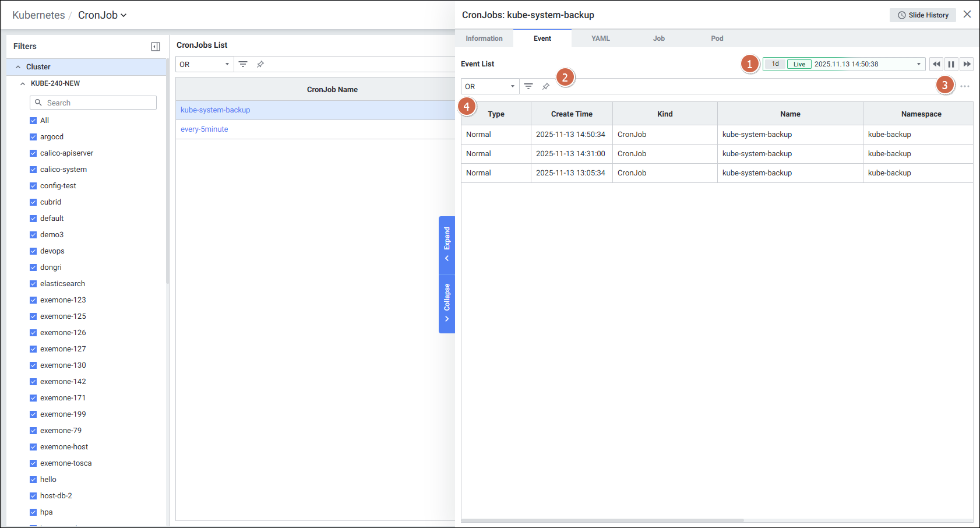
Task: Open the Slide History button
Action: pyautogui.click(x=922, y=15)
